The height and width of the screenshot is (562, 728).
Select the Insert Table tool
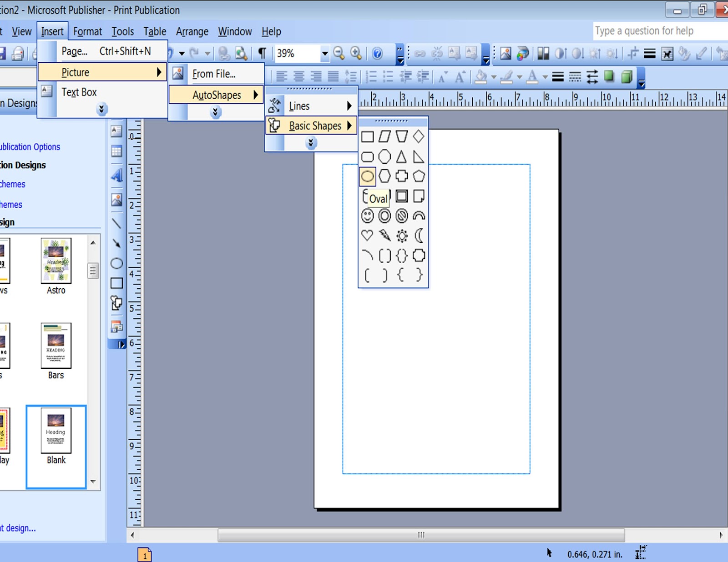tap(116, 150)
